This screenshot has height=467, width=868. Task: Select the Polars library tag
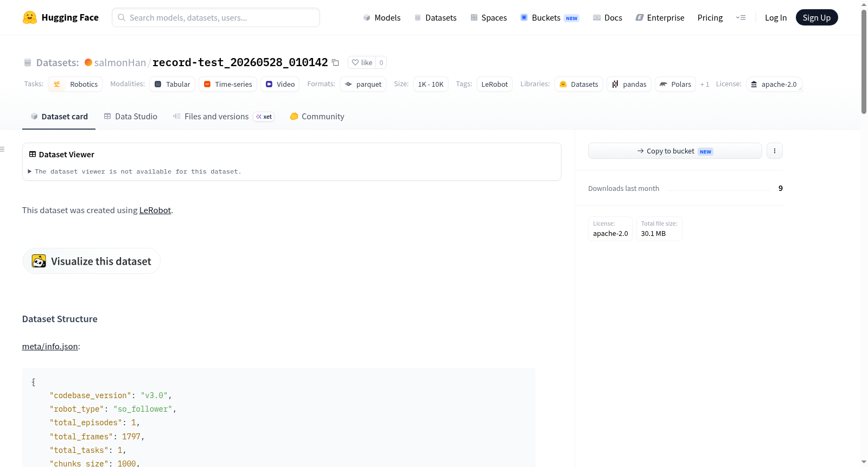675,84
